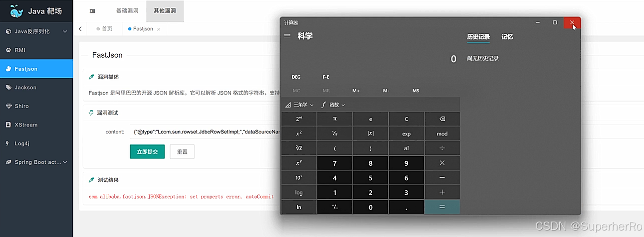Expand the 函数 functions dropdown
This screenshot has height=237, width=644.
click(x=333, y=105)
